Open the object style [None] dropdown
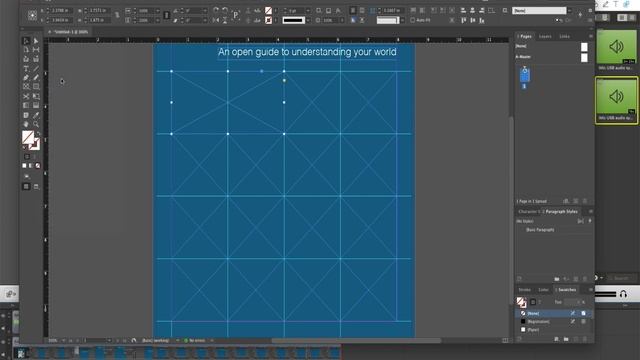 pos(569,11)
